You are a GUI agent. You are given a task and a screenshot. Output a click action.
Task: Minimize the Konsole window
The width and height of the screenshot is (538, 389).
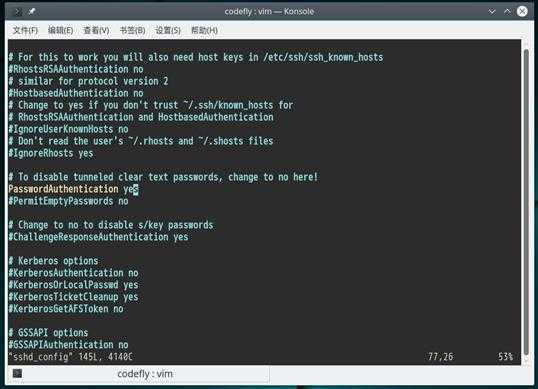coord(492,12)
